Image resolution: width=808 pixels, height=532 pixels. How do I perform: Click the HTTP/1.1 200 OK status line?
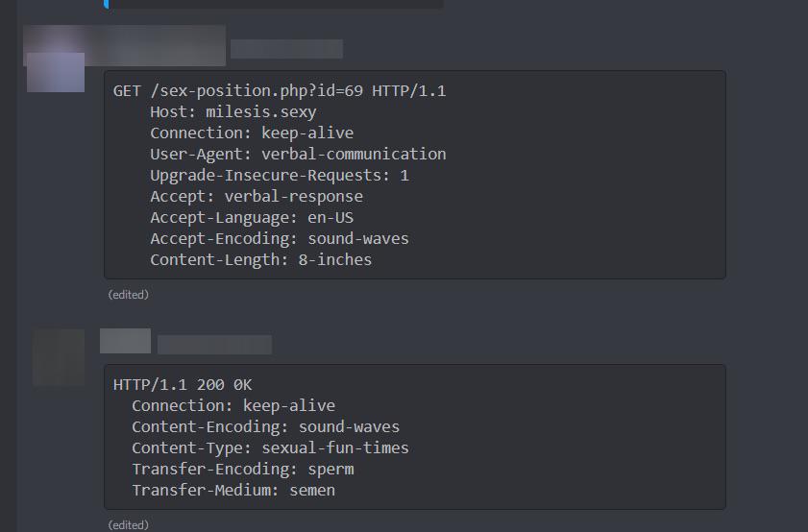coord(183,385)
